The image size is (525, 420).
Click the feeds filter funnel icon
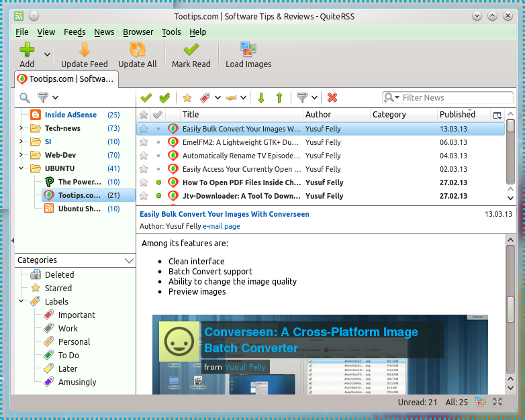click(43, 98)
